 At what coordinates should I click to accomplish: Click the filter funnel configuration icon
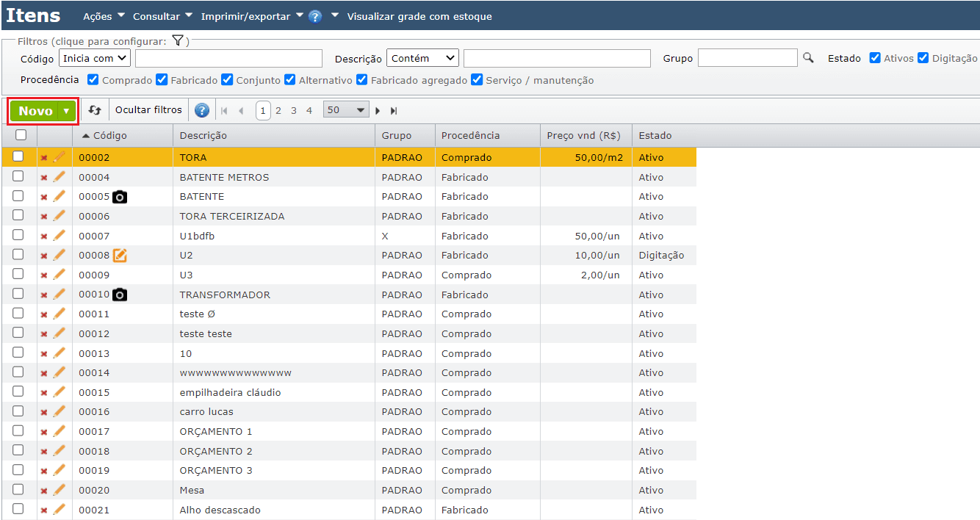point(177,41)
